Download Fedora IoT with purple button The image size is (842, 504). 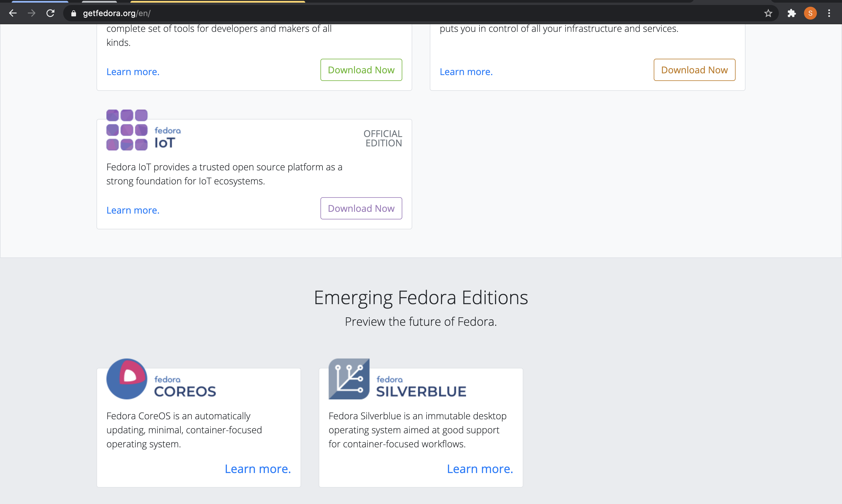coord(361,208)
